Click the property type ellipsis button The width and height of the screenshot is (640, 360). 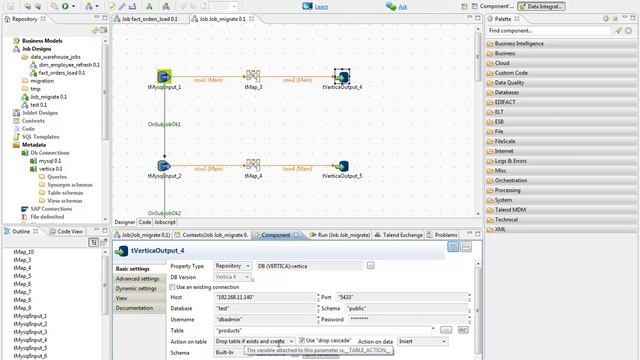(370, 266)
